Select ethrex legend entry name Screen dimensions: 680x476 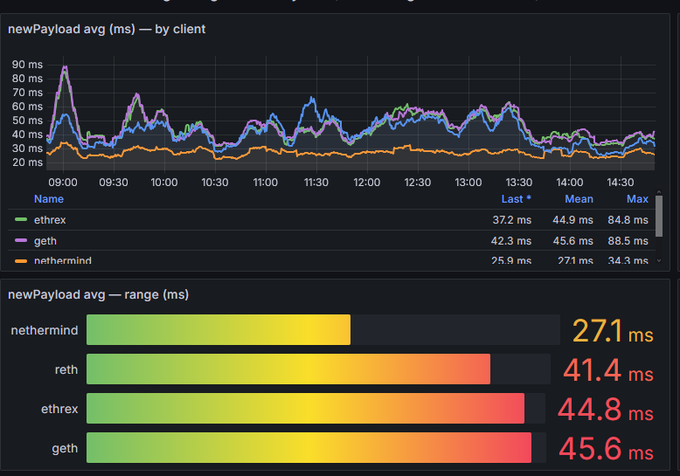click(50, 220)
